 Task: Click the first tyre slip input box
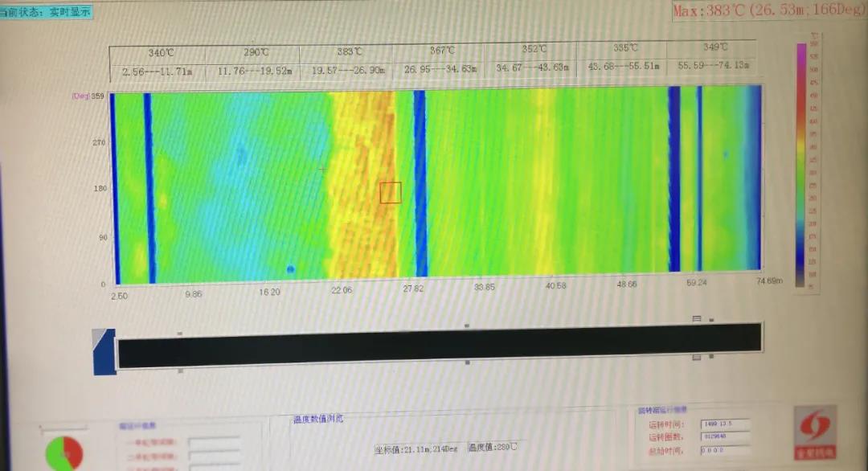pyautogui.click(x=214, y=441)
